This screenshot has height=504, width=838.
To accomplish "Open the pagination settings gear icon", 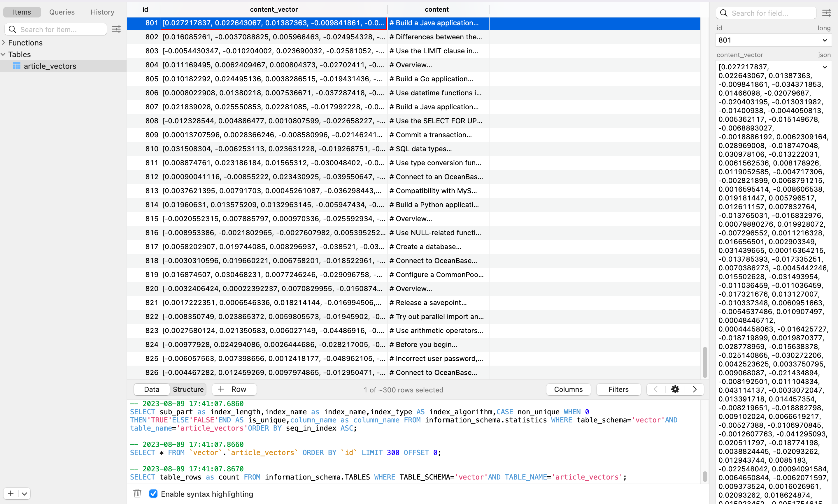I will pos(675,389).
